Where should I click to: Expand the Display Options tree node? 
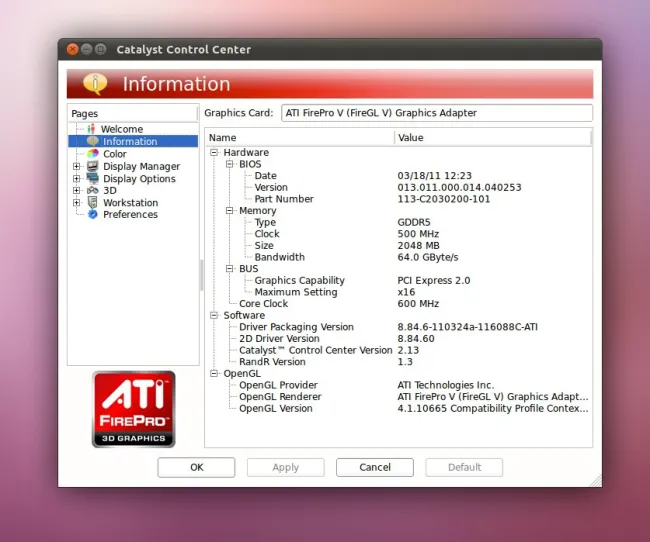(x=77, y=178)
